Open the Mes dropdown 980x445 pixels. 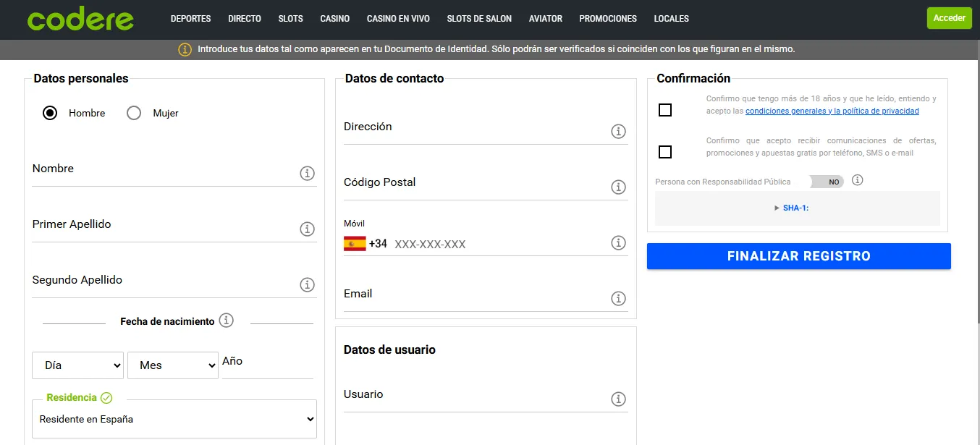pyautogui.click(x=172, y=365)
